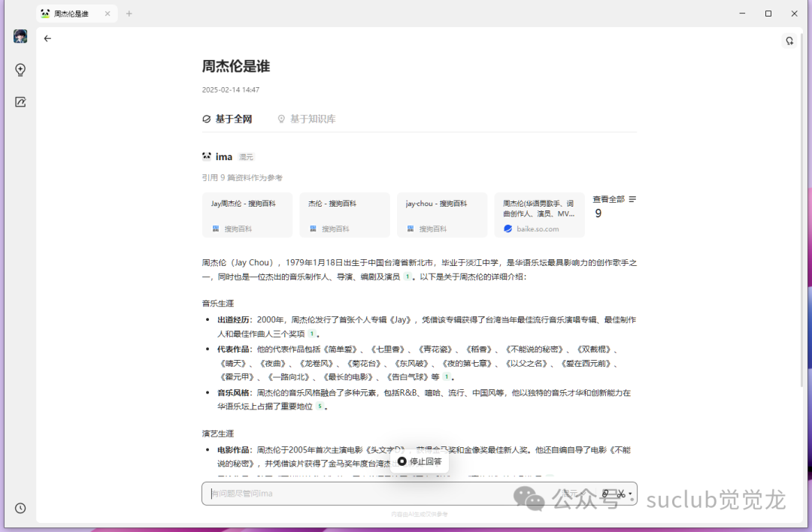Switch to 基于知识库 tab
The width and height of the screenshot is (812, 532).
point(307,119)
